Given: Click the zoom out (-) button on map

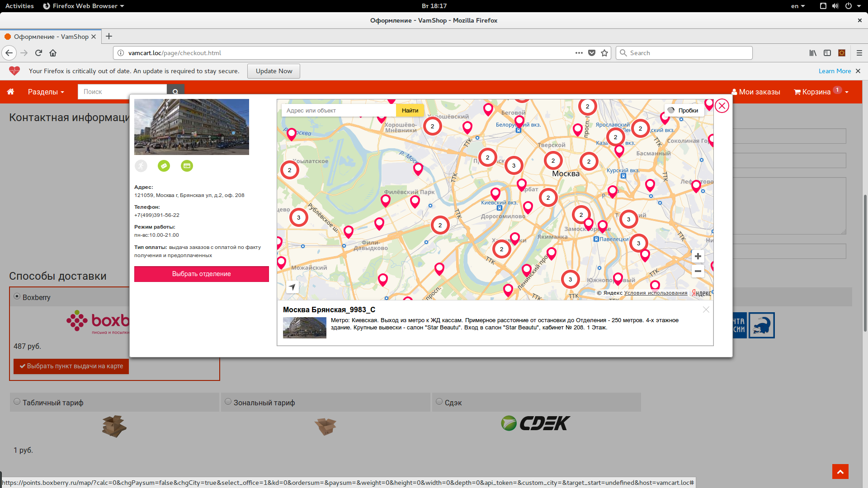Looking at the screenshot, I should [698, 271].
